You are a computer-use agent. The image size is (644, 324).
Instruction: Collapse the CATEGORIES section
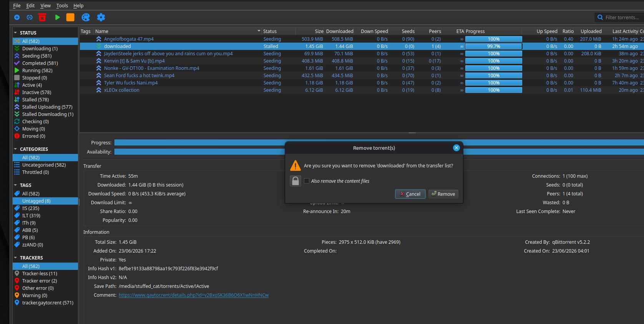tap(15, 149)
